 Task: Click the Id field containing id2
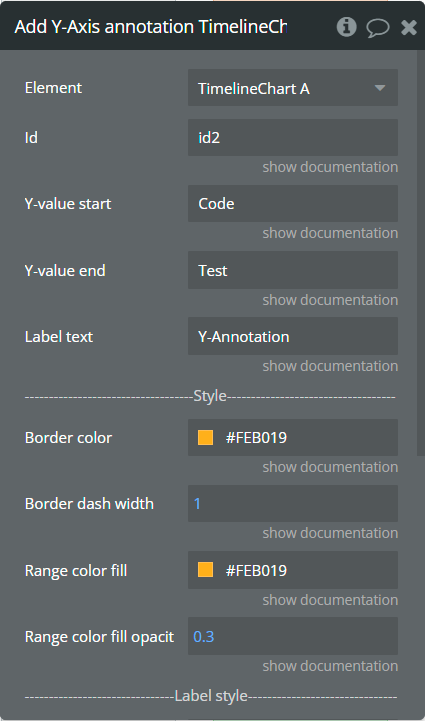coord(293,137)
